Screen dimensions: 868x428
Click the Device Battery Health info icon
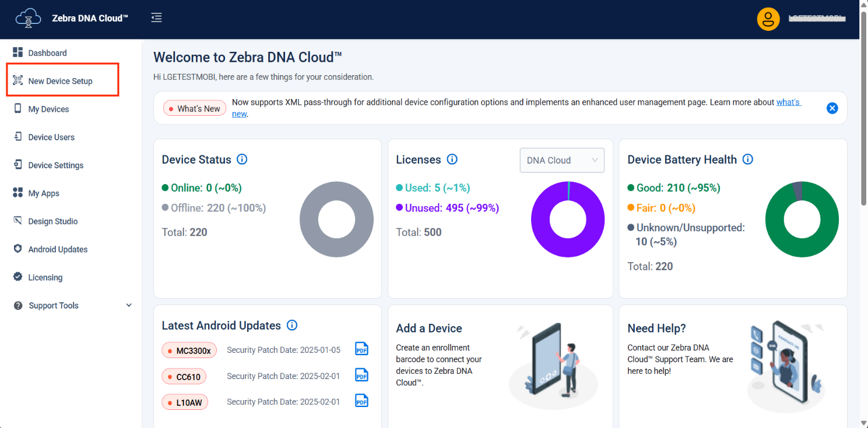(748, 160)
